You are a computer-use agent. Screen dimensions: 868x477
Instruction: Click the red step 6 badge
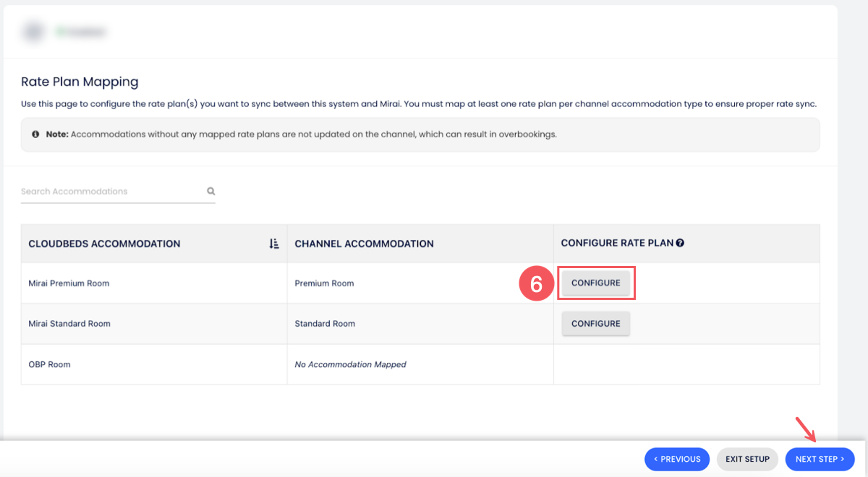click(x=536, y=284)
